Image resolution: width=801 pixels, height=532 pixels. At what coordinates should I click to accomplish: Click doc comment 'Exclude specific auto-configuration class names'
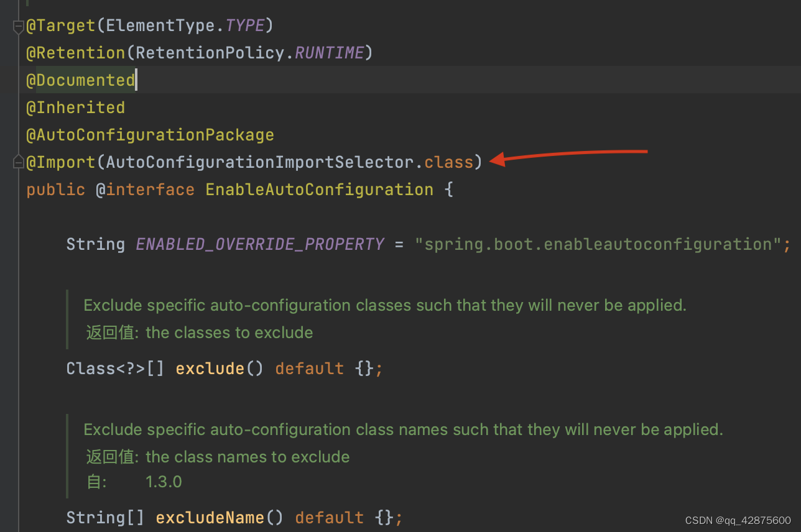[x=403, y=429]
